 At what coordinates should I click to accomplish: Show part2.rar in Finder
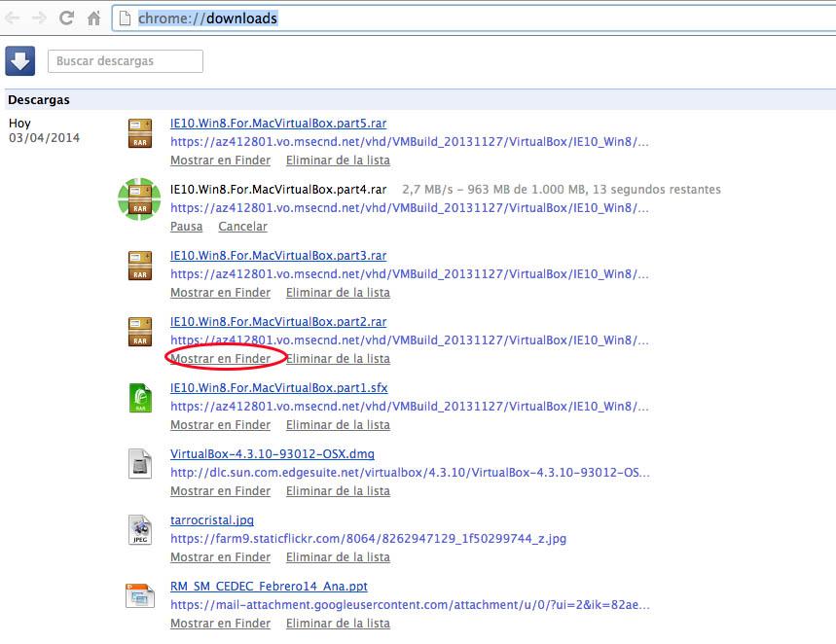coord(220,359)
